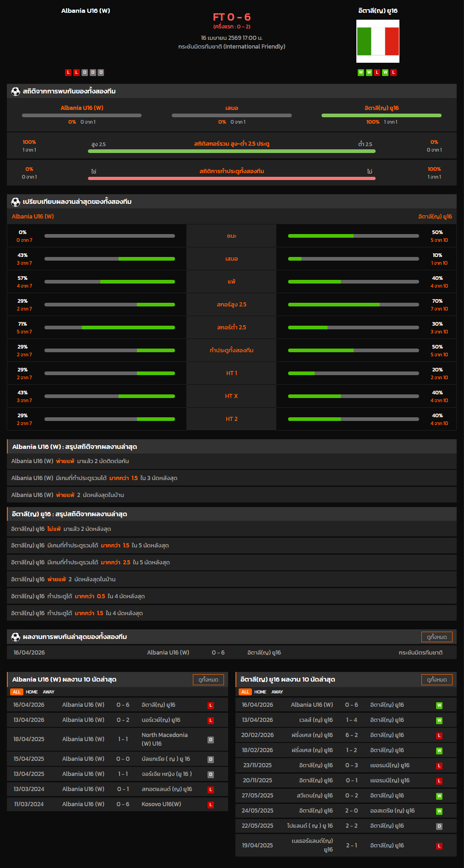Click the D badge in the North Macedonia (W) U16 row

point(211,740)
